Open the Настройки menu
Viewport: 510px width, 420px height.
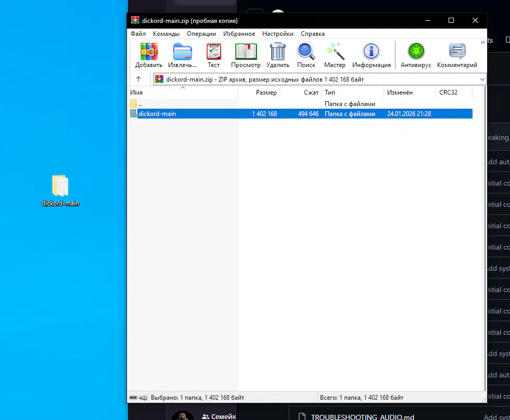coord(277,34)
